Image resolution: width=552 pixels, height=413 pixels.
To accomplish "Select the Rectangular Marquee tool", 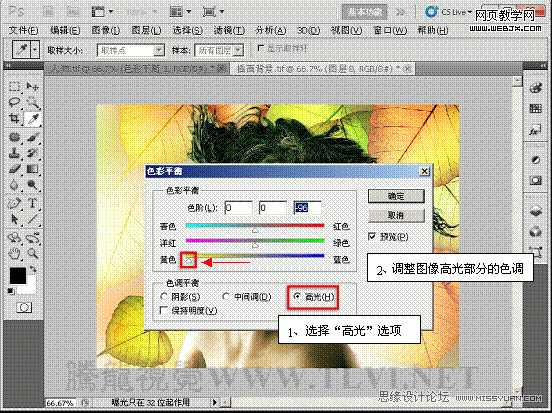I will 14,86.
